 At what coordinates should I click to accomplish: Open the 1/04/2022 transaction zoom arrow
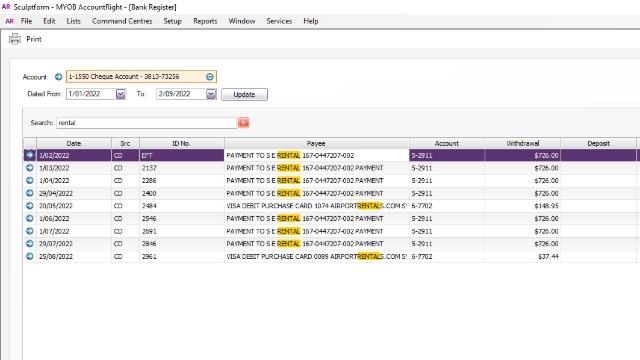[30, 180]
